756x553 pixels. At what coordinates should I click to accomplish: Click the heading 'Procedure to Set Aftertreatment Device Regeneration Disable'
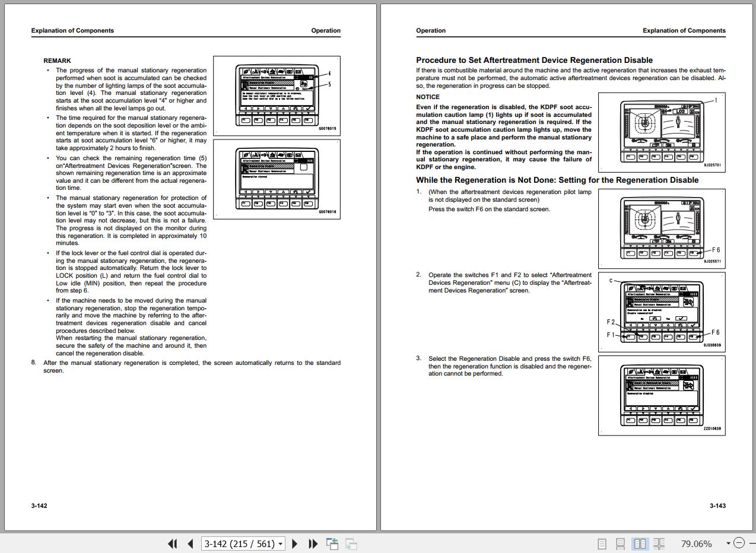[x=534, y=60]
